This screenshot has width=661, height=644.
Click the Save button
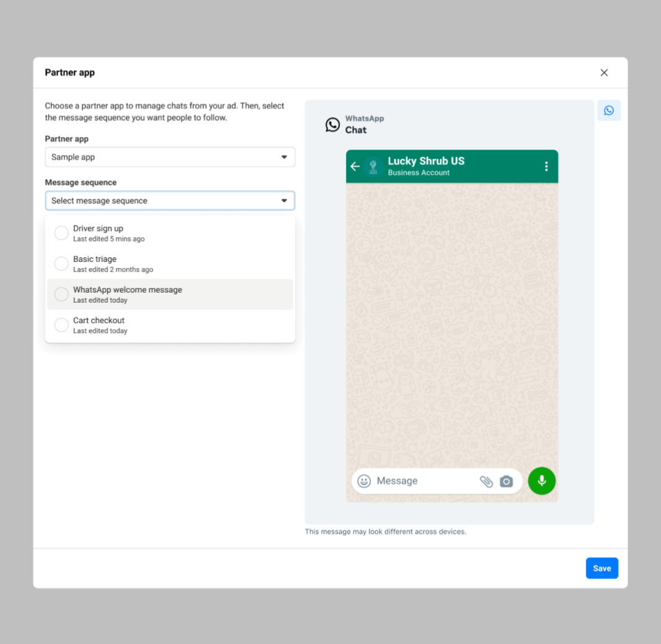pyautogui.click(x=601, y=568)
